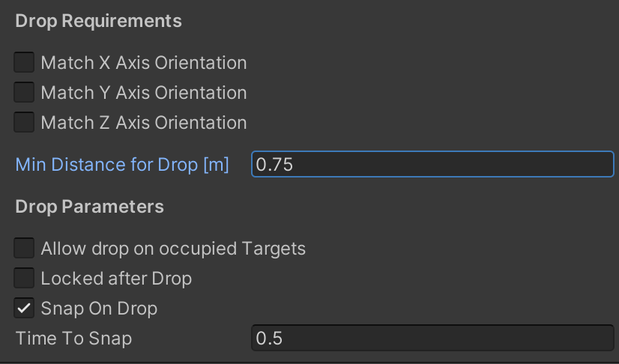The image size is (619, 364).
Task: Enable the Match X Axis Orientation checkbox
Action: point(25,62)
